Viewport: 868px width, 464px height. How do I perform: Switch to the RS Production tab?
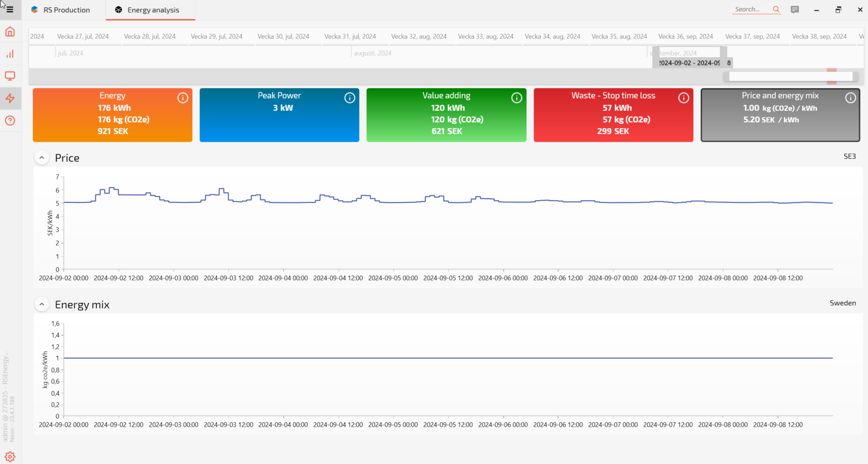tap(61, 10)
